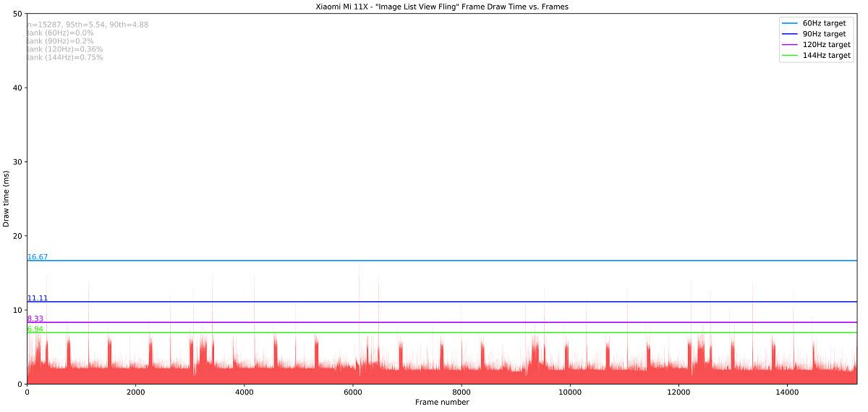
Task: Click the 11.11 threshold label
Action: click(x=38, y=298)
